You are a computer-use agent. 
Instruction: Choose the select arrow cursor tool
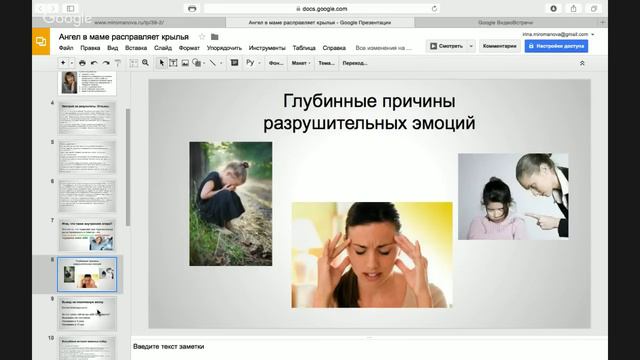pos(162,63)
